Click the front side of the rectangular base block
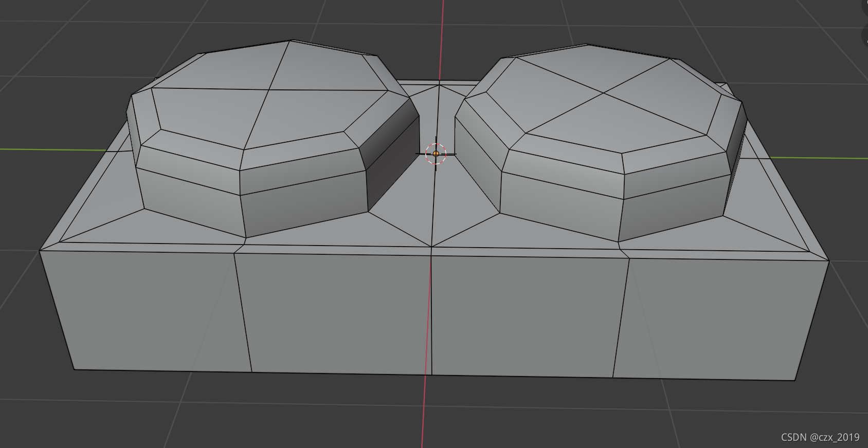This screenshot has height=448, width=868. tap(435, 314)
